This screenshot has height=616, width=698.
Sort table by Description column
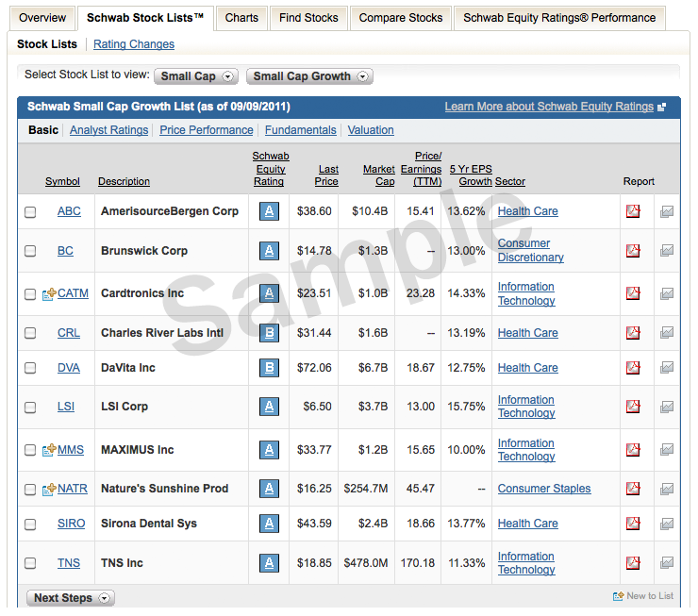pos(124,181)
